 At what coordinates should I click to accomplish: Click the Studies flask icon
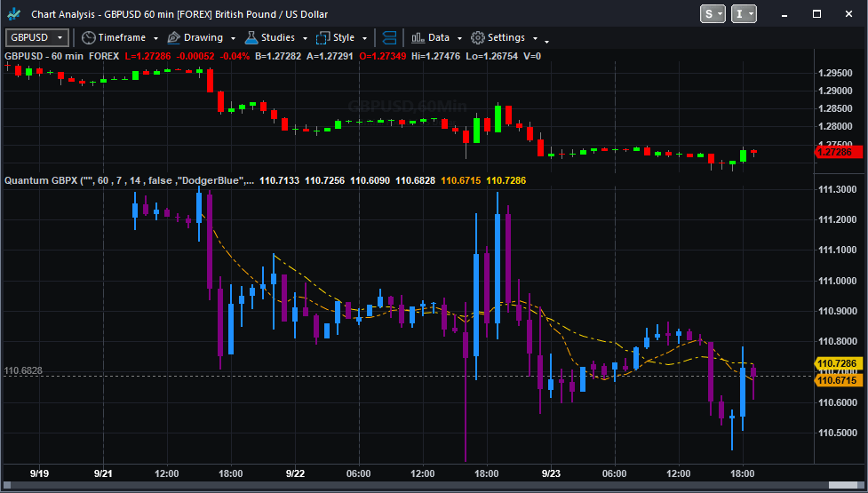coord(251,37)
